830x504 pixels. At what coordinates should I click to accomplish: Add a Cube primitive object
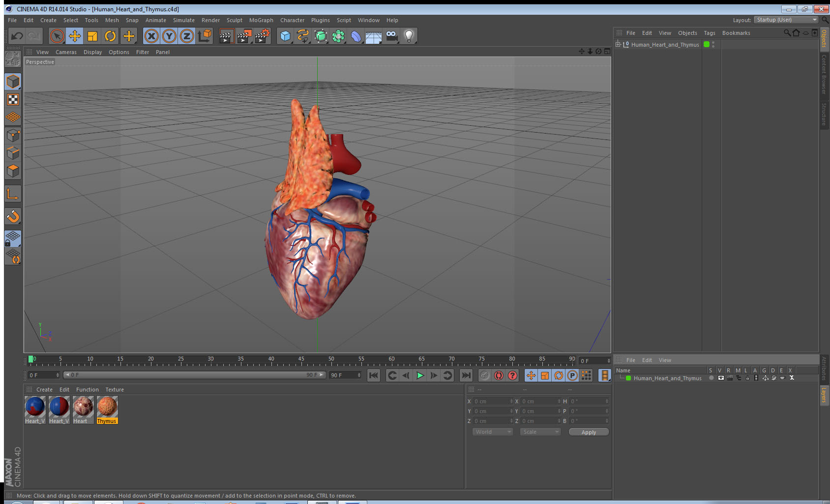click(285, 36)
